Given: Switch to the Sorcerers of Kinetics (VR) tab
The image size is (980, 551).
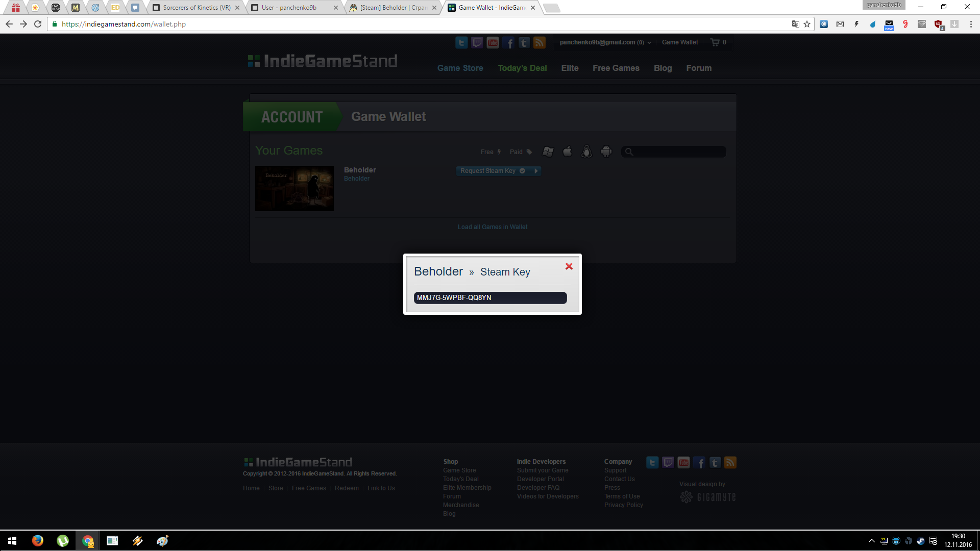Looking at the screenshot, I should [x=197, y=8].
